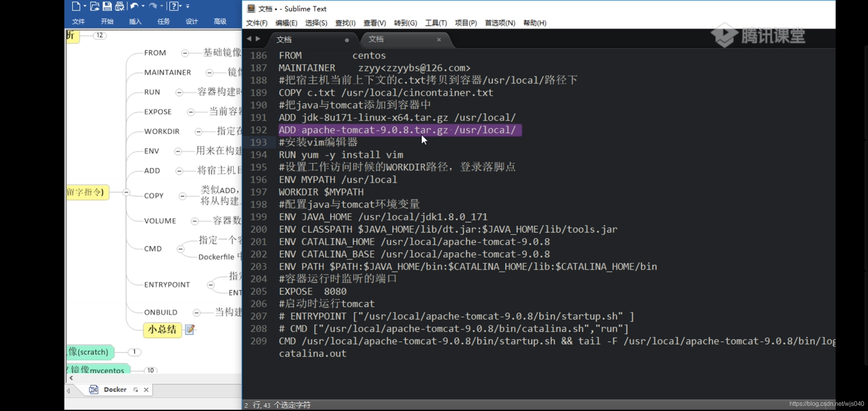Click the mind map horizontal scrollbar left arrow
This screenshot has height=411, width=868.
pyautogui.click(x=71, y=378)
